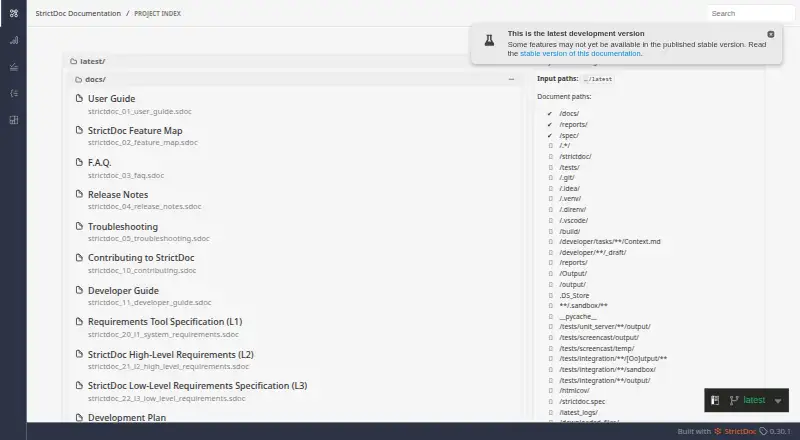The image size is (800, 440).
Task: Click the document icon next to StrictDoc Feature Map
Action: coord(79,130)
